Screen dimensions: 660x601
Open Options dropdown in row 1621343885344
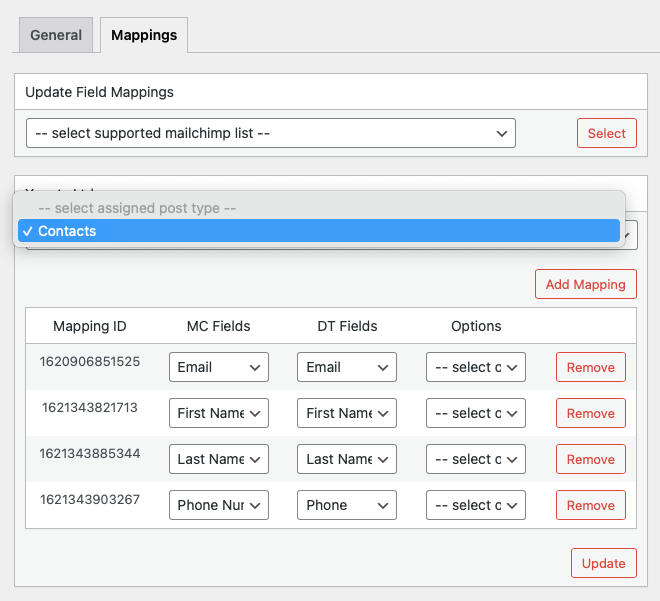(x=476, y=459)
